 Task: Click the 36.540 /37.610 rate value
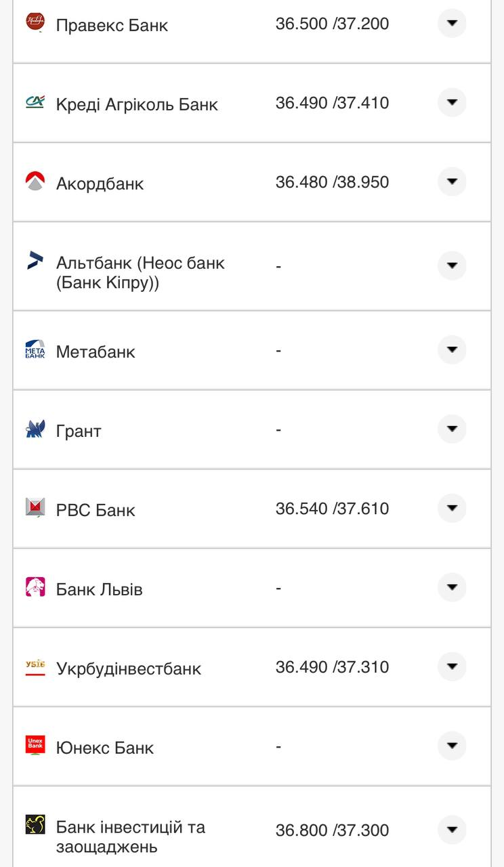pos(332,509)
